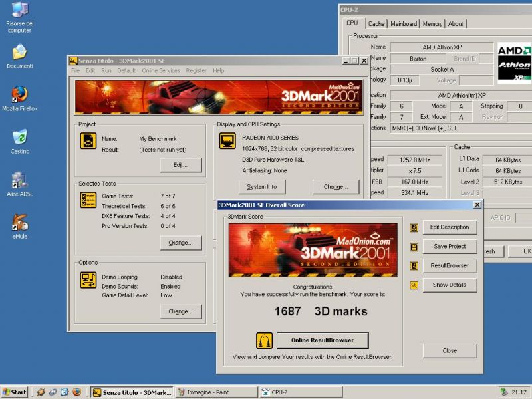The image size is (532, 399).
Task: Switch to CPU tab in CPU-Z
Action: [x=352, y=23]
